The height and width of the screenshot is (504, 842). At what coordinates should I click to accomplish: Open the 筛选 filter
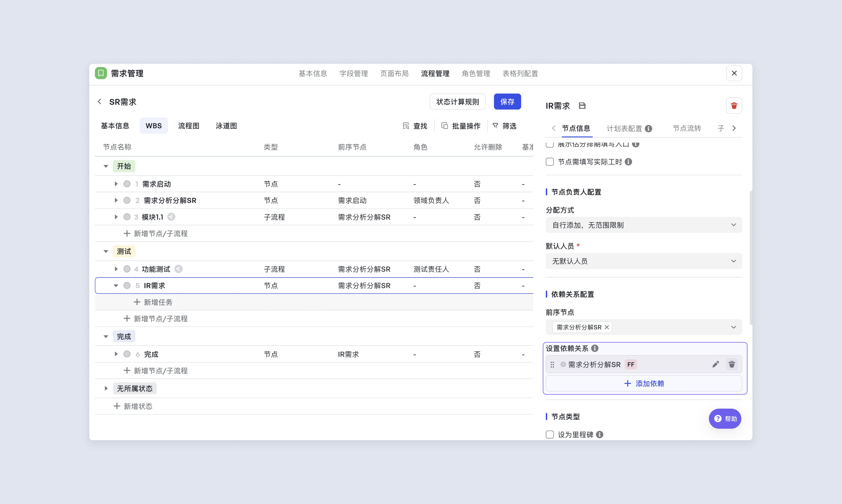(x=505, y=126)
